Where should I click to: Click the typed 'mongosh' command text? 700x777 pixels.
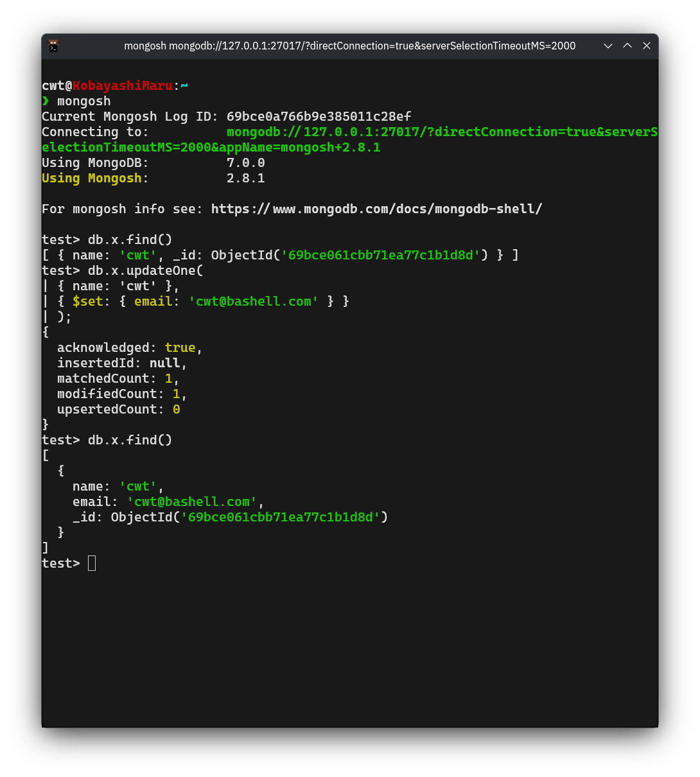click(83, 101)
